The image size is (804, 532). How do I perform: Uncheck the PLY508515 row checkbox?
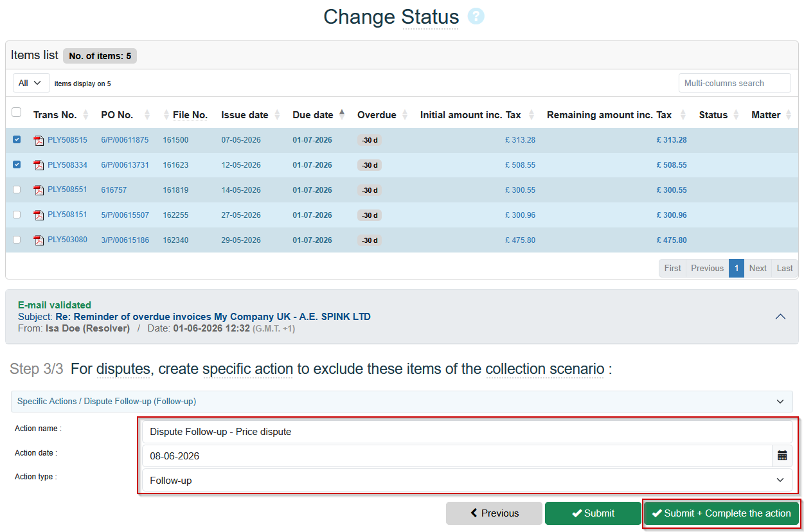(17, 139)
